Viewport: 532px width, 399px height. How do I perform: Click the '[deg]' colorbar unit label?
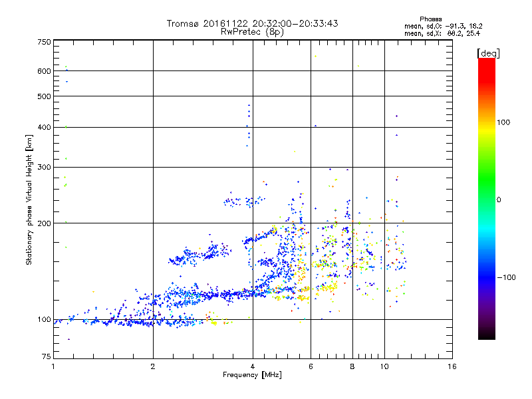(488, 53)
